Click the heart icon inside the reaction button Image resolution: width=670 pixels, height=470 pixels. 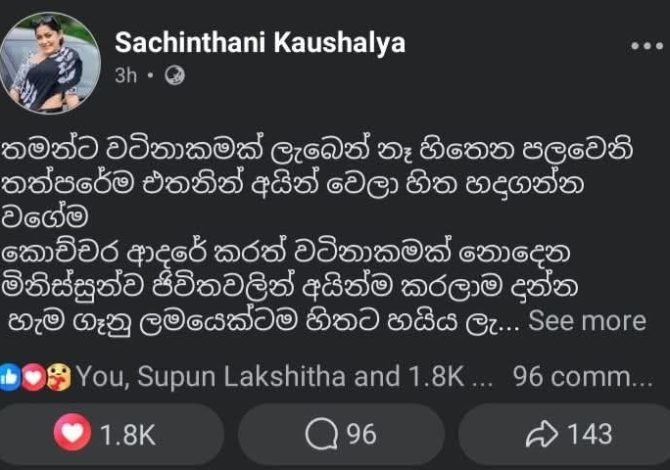click(x=78, y=434)
